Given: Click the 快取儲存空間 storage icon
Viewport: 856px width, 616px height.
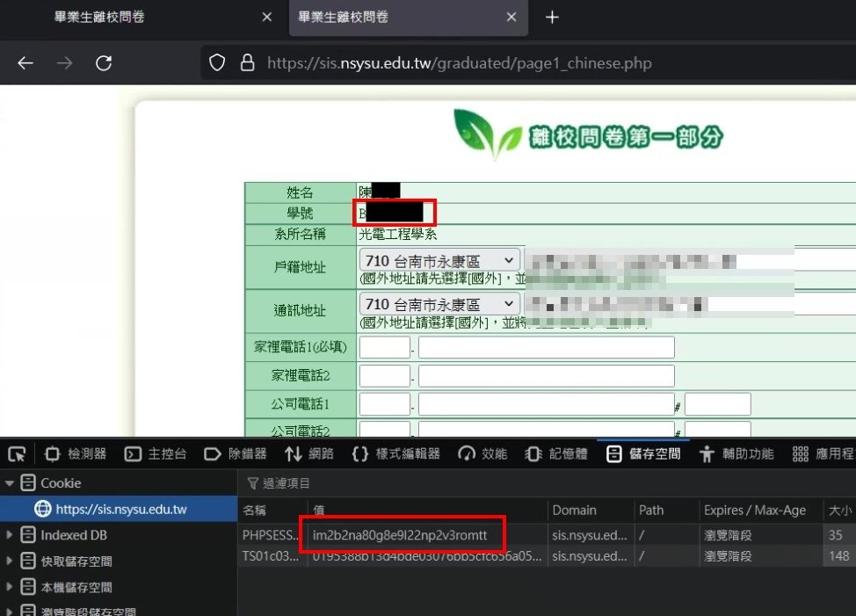Looking at the screenshot, I should pyautogui.click(x=28, y=561).
